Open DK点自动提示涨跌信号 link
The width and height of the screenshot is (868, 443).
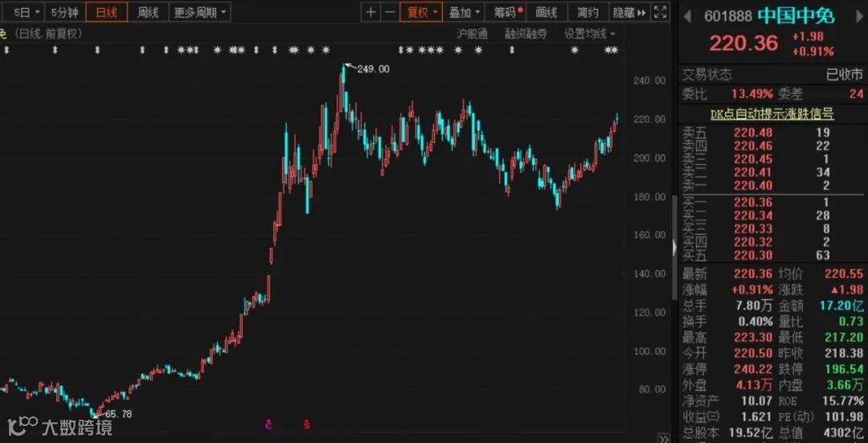click(x=772, y=114)
